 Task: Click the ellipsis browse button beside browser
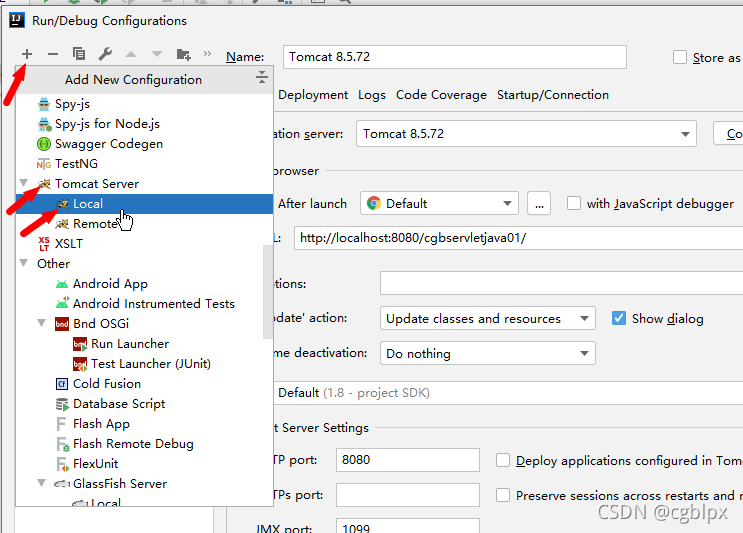click(x=539, y=204)
